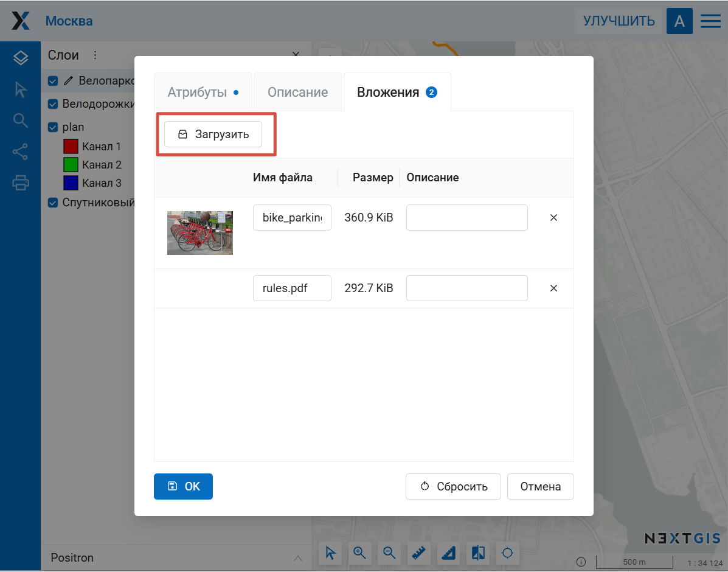Click the bike parking photo thumbnail
The height and width of the screenshot is (572, 728).
tap(200, 232)
